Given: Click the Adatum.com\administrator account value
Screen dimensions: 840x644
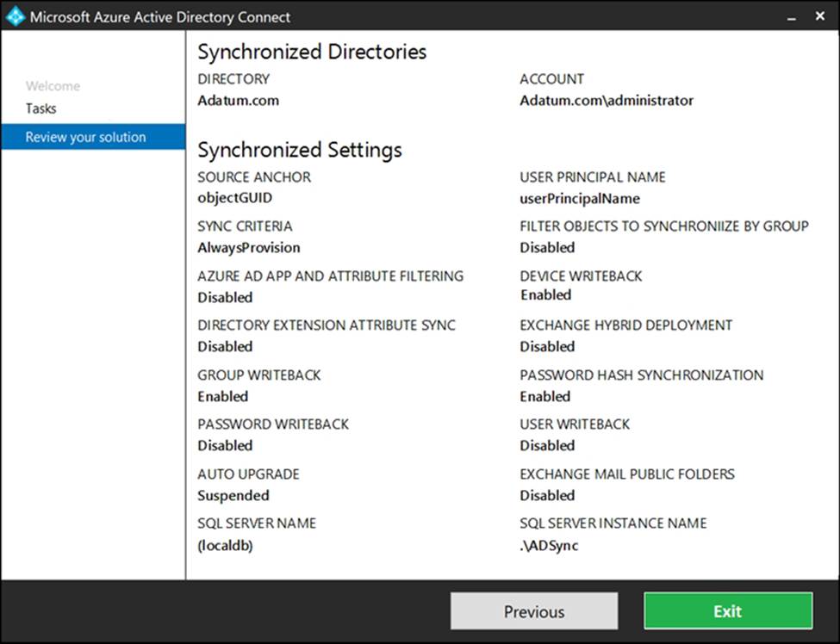Looking at the screenshot, I should point(606,100).
